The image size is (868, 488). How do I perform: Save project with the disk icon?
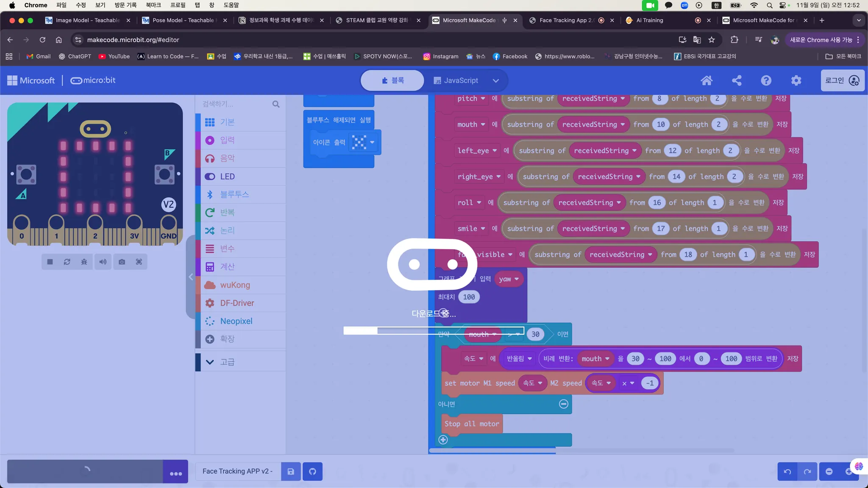coord(291,471)
